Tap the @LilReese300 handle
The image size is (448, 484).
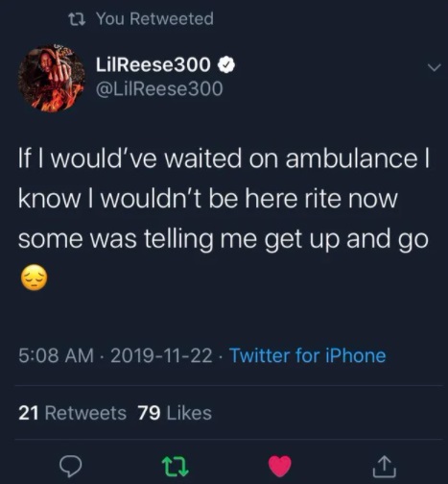(x=159, y=88)
